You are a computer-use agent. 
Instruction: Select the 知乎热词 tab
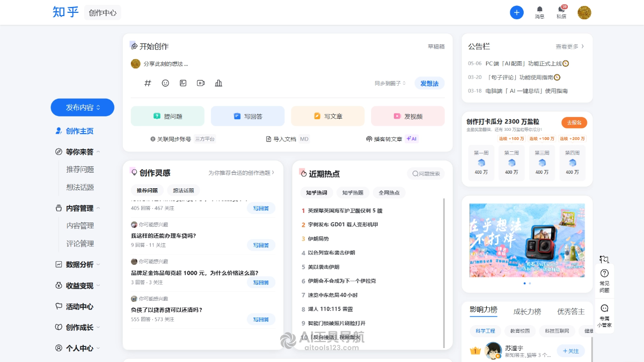click(317, 193)
